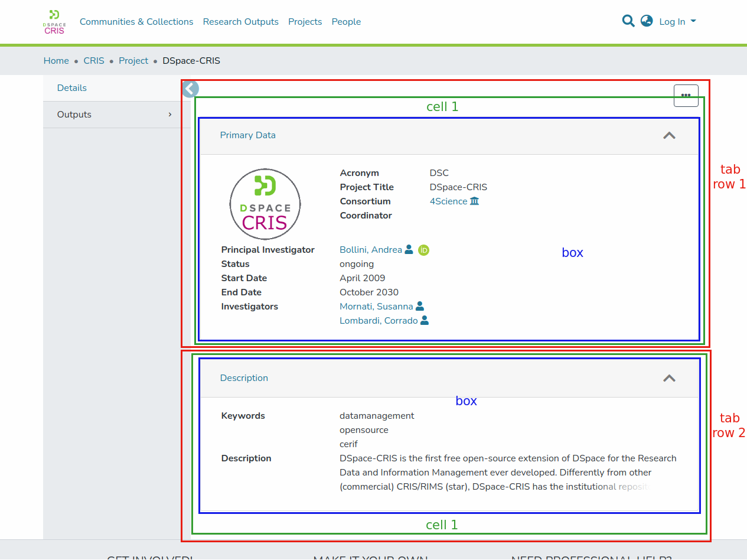The width and height of the screenshot is (747, 560).
Task: Click the search magnifier icon
Action: [628, 21]
